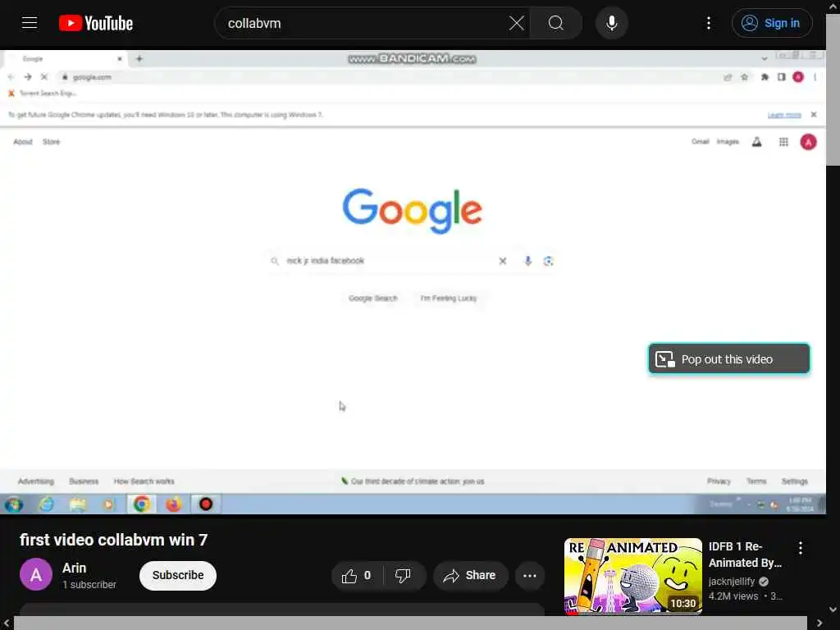Open options menu for IDFB suggested video

click(x=801, y=547)
